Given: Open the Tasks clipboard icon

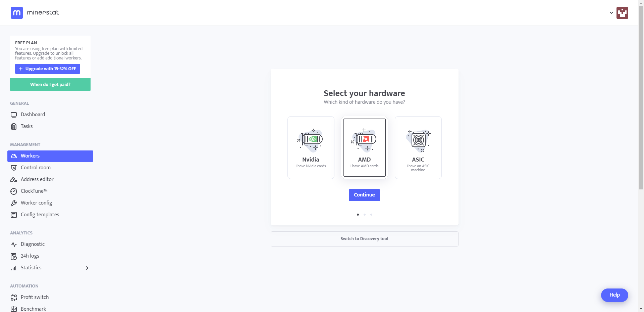Looking at the screenshot, I should coord(14,127).
